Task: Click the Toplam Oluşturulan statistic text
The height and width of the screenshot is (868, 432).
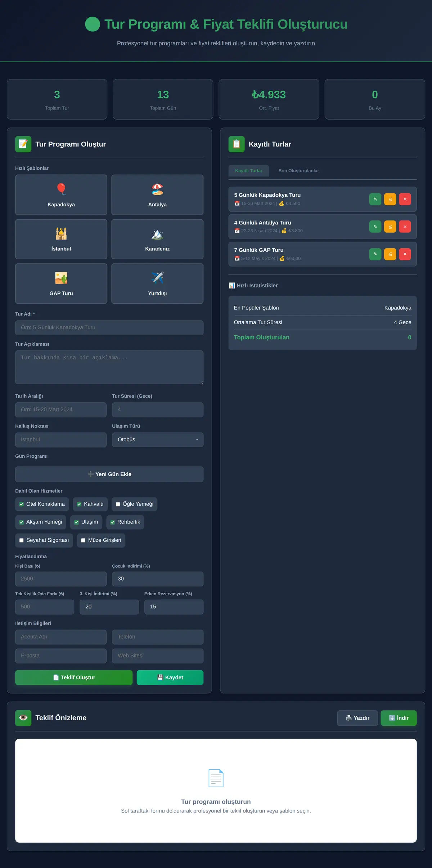Action: [x=262, y=337]
